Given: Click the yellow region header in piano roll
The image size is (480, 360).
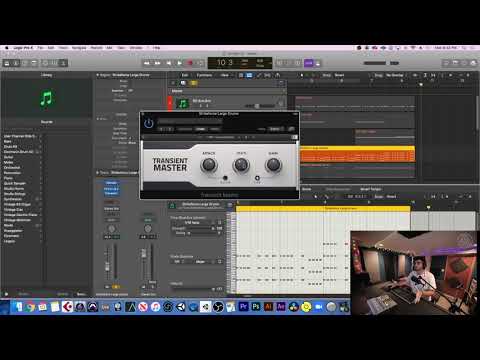Looking at the screenshot, I should [323, 208].
